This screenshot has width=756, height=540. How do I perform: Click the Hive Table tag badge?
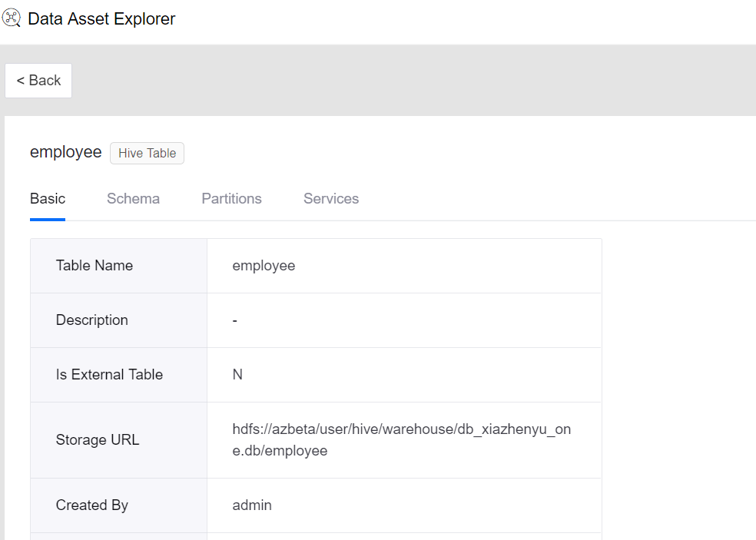147,153
